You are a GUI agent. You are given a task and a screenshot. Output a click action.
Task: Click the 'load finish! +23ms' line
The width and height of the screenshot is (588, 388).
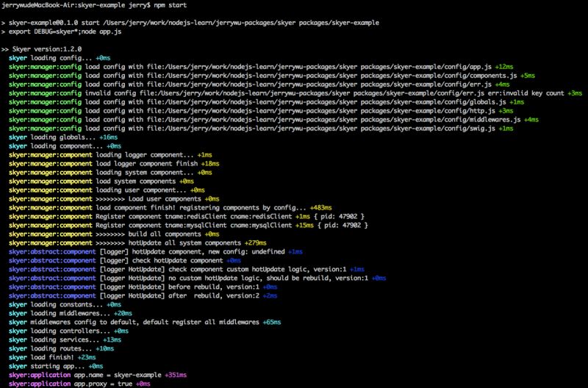tap(52, 358)
